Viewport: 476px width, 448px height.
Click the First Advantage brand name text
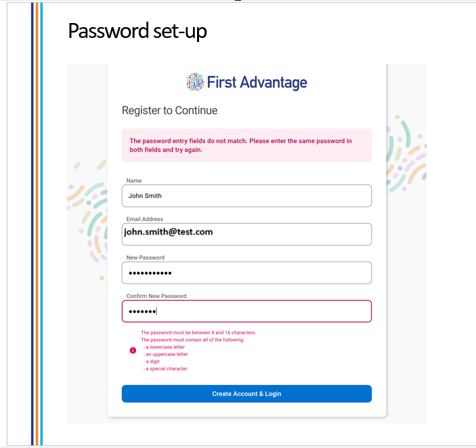[257, 83]
